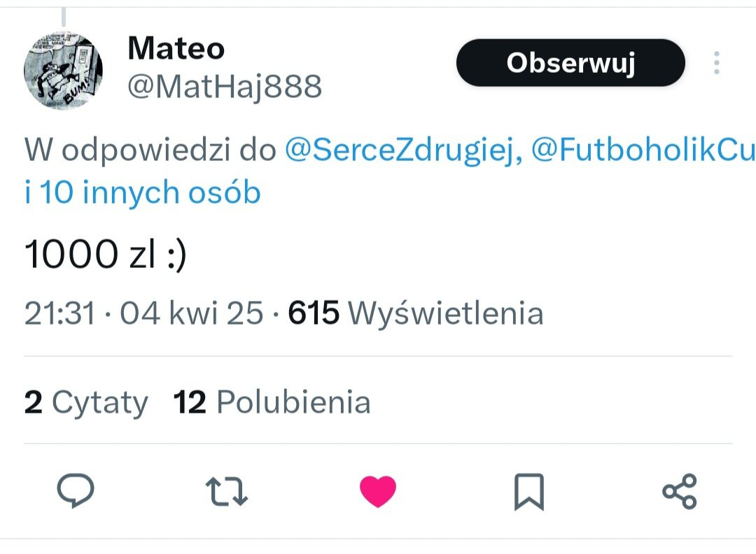756x554 pixels.
Task: Open the 615 Wyświetlenia view count
Action: click(x=416, y=313)
